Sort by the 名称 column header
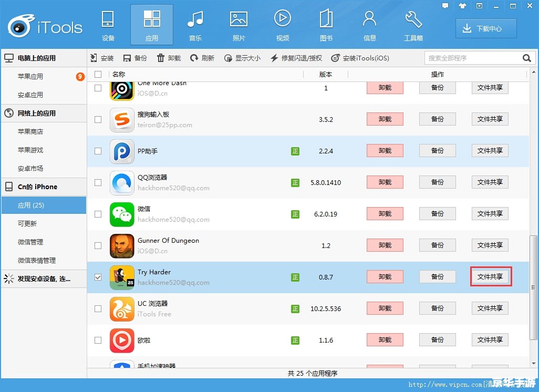The height and width of the screenshot is (392, 539). tap(206, 74)
